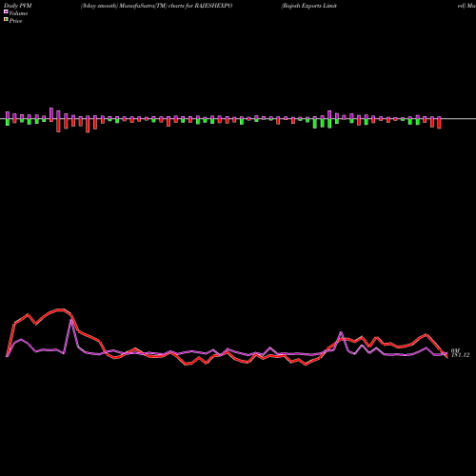Click the Volume legend color swatch
The image size is (476, 476).
[6, 12]
